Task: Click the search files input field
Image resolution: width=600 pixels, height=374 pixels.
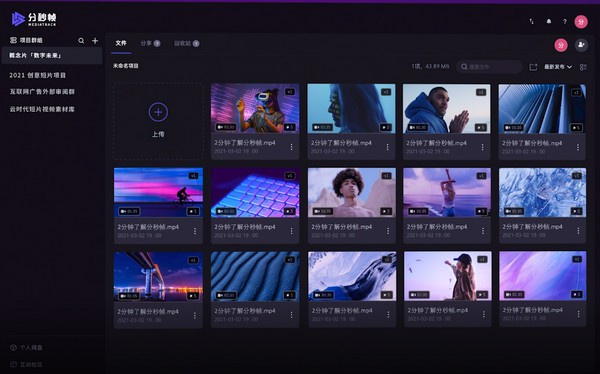Action: pyautogui.click(x=489, y=67)
